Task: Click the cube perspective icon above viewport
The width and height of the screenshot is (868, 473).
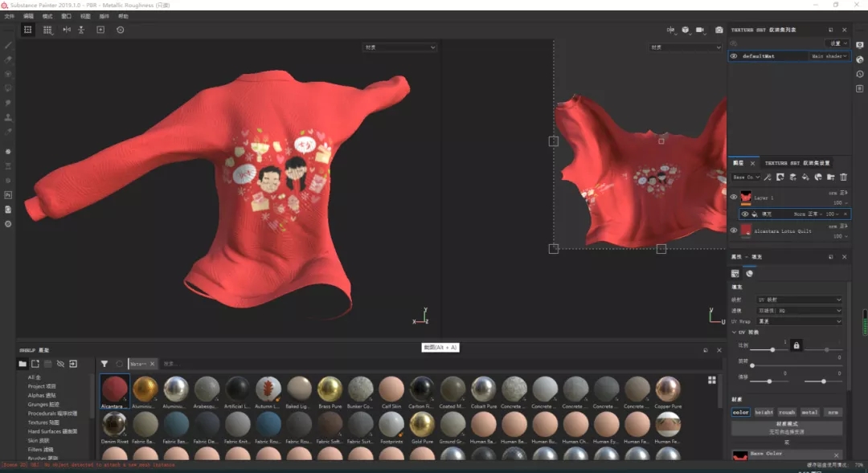Action: 686,30
